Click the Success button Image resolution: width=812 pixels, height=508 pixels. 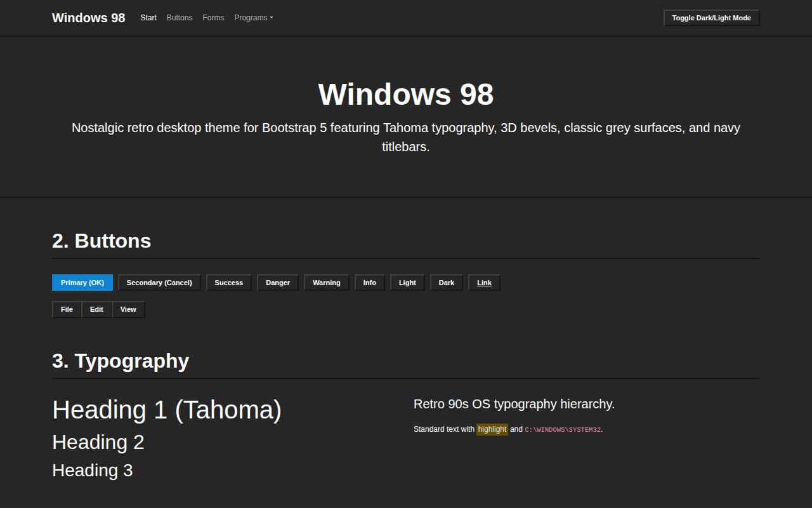229,283
